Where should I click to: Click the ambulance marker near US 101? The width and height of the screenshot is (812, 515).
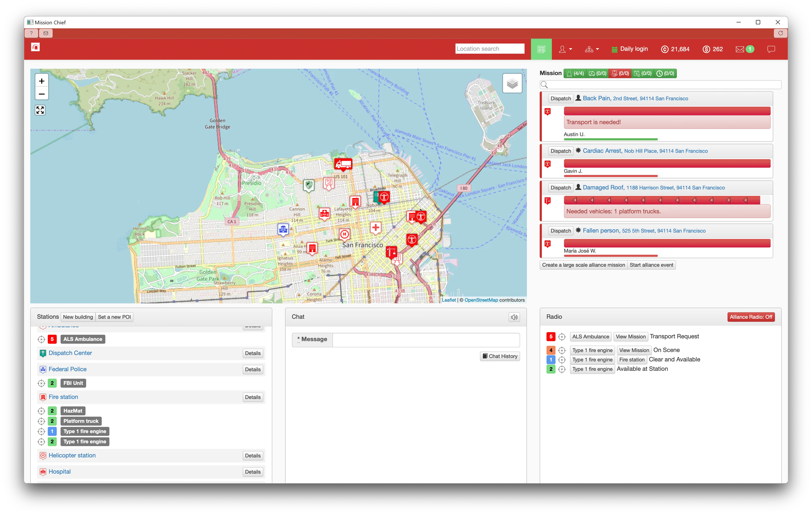point(343,164)
